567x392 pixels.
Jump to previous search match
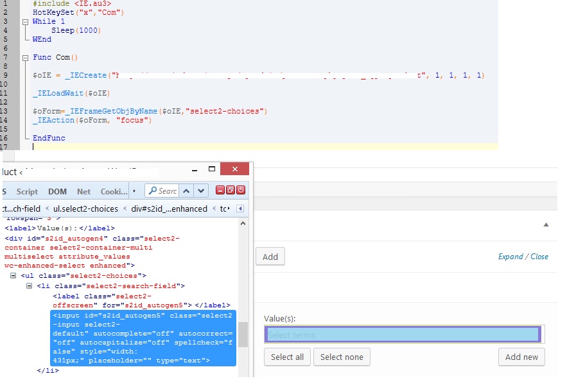point(186,191)
